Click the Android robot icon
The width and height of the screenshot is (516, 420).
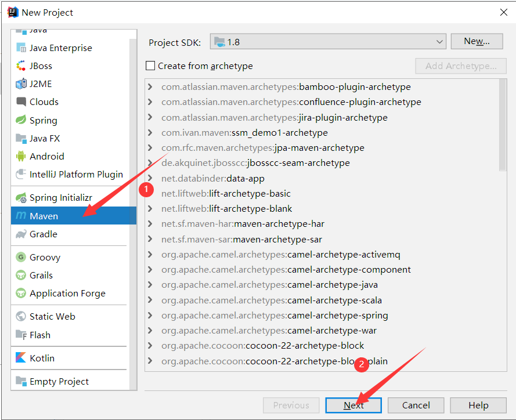(x=21, y=156)
